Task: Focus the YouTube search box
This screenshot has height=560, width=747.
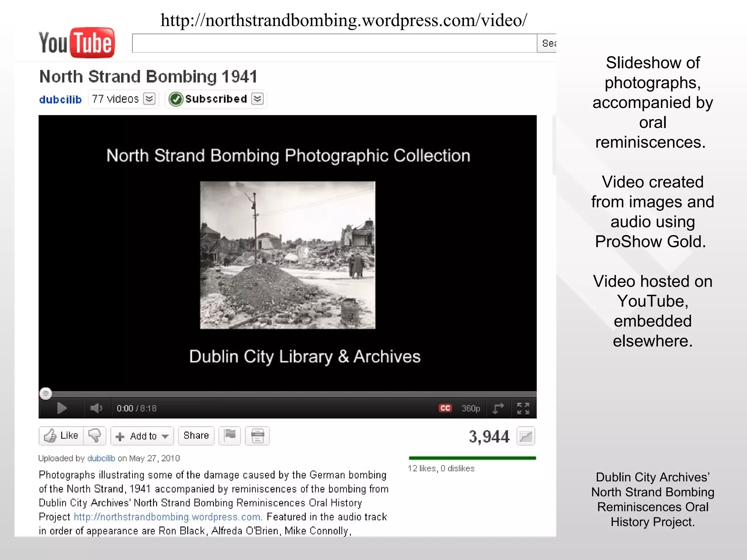Action: (334, 43)
